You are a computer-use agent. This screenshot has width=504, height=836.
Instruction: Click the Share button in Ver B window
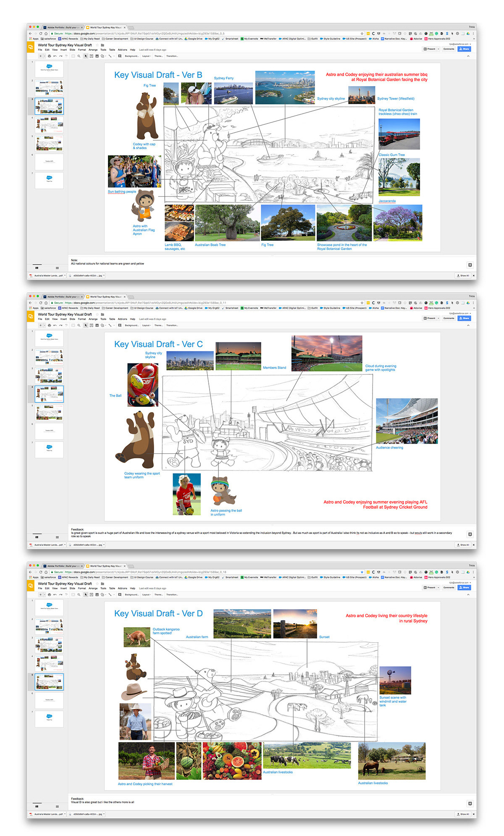coord(464,49)
